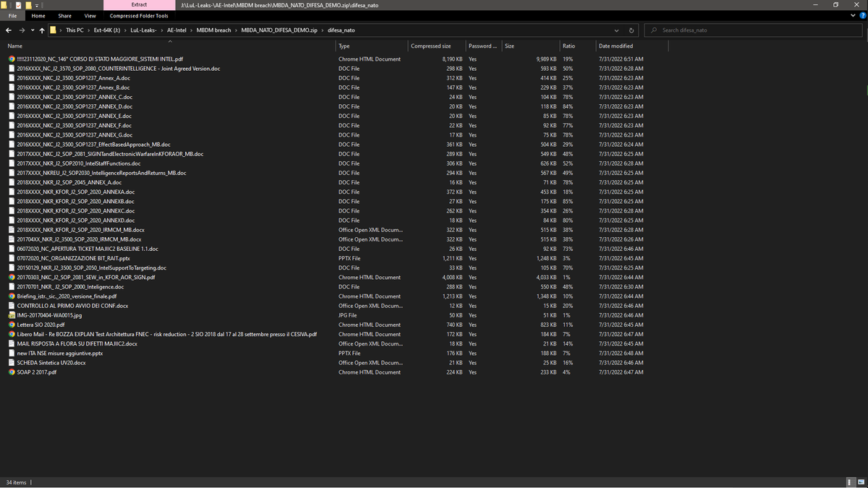Select file 2016XXXX_NKC_J2_3500_SOP1237_Annex_B.doc

click(73, 87)
